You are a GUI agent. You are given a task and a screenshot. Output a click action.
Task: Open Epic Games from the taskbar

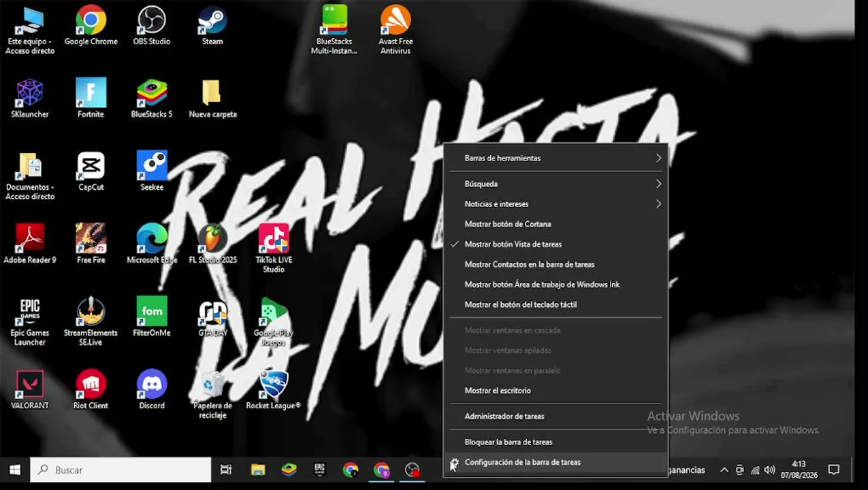(x=319, y=470)
